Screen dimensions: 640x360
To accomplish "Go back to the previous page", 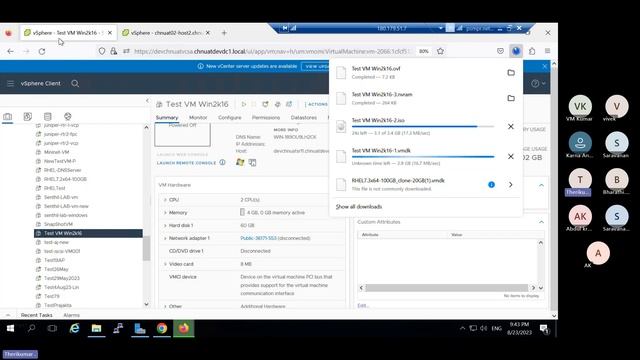I will click(11, 51).
